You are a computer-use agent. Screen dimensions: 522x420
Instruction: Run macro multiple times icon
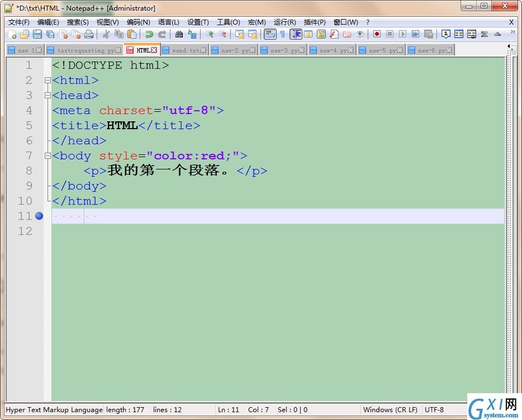[x=415, y=34]
